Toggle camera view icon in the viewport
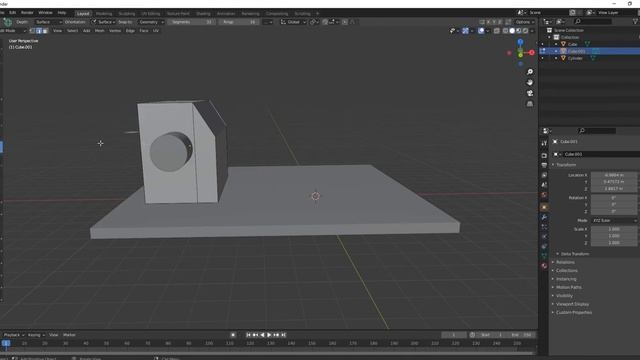This screenshot has width=640, height=360. [530, 93]
